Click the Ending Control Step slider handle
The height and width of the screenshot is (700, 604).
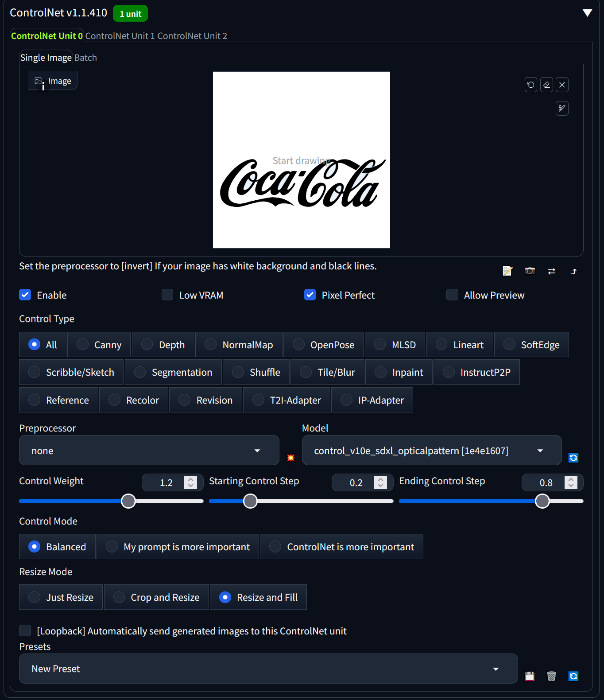pos(542,501)
